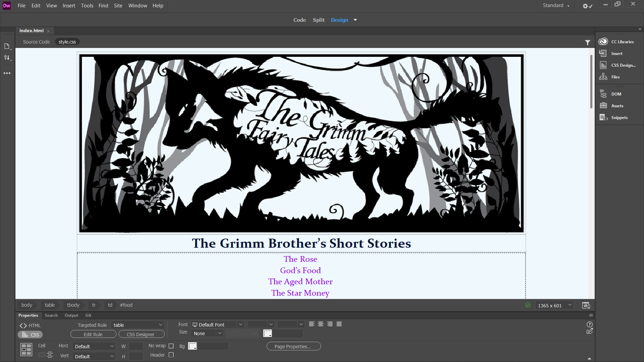
Task: Open the Targeted Rule dropdown
Action: tap(138, 325)
